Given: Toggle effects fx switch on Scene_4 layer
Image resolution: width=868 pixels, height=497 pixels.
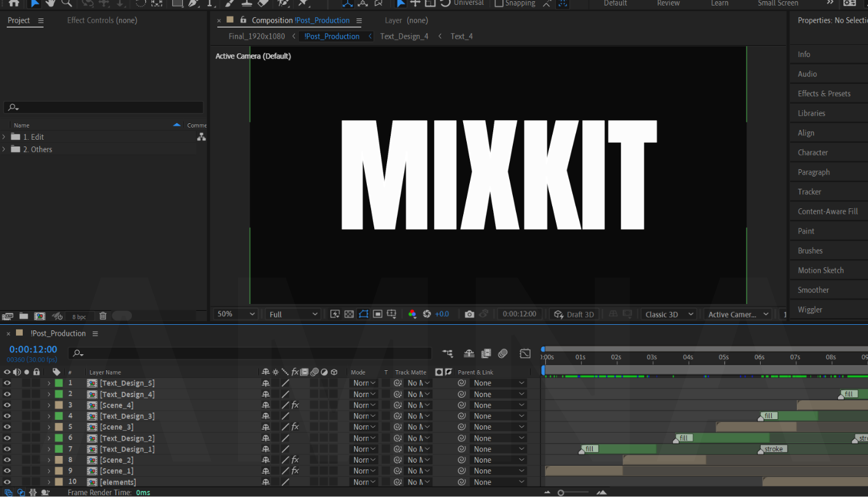Looking at the screenshot, I should click(295, 405).
